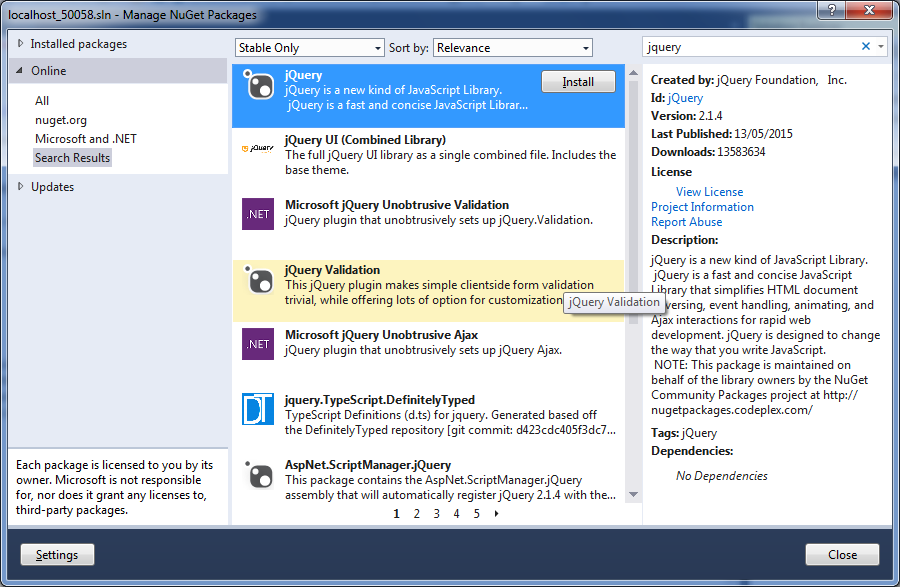
Task: Clear the jquery search text with X
Action: click(866, 47)
